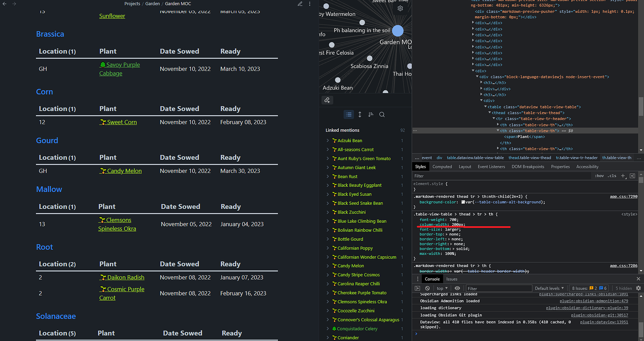
Task: Toggle show more context arrows icon
Action: point(360,114)
